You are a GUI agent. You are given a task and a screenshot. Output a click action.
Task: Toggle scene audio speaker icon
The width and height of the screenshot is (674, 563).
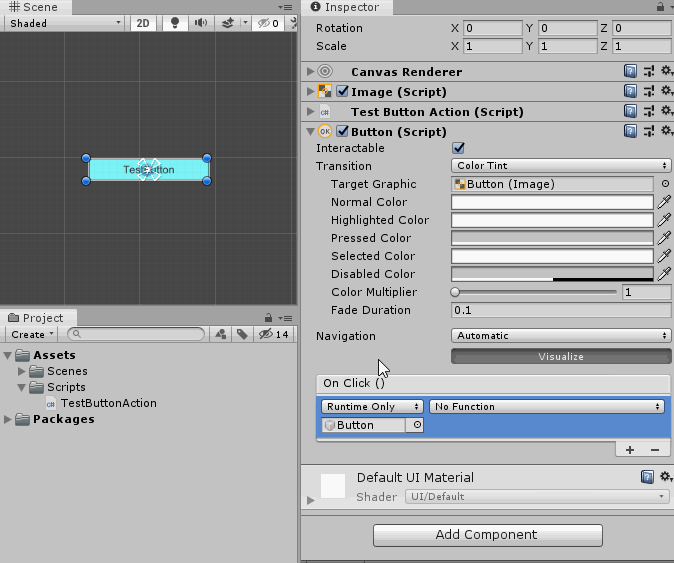coord(202,23)
